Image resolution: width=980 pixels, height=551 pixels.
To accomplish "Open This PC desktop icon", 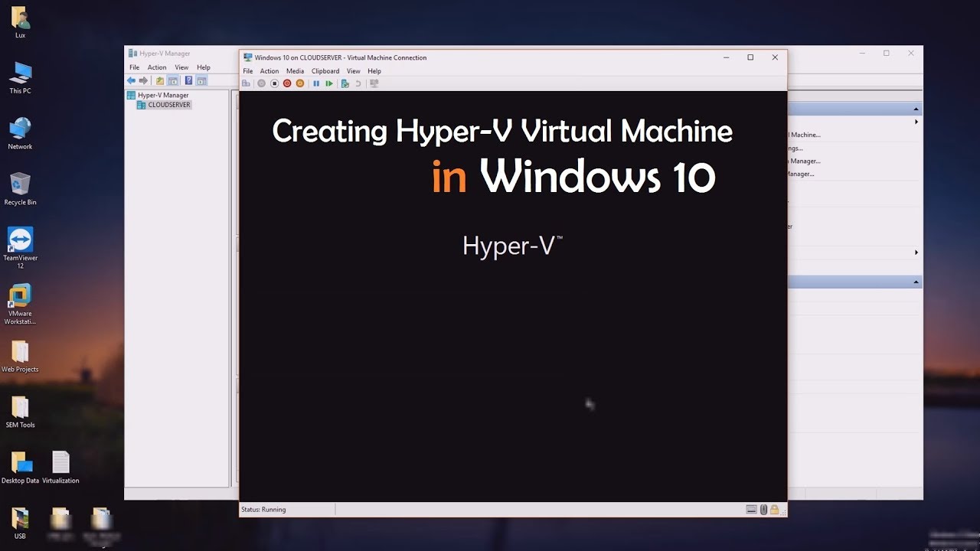I will coord(20,77).
